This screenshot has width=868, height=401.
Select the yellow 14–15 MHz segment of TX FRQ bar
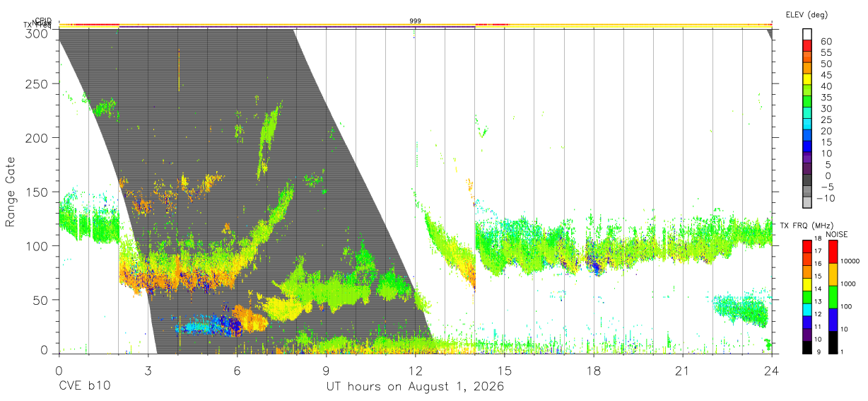click(807, 284)
